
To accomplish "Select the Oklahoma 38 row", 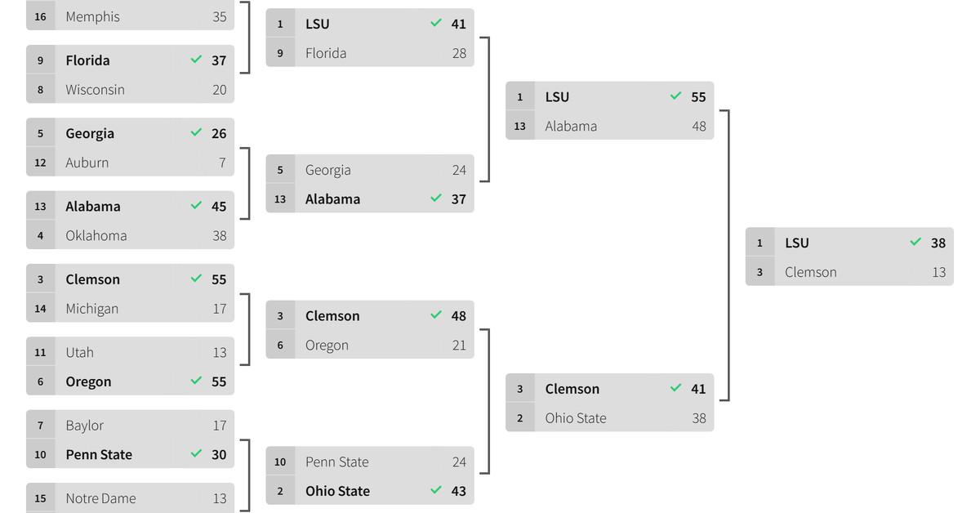I will coord(130,235).
